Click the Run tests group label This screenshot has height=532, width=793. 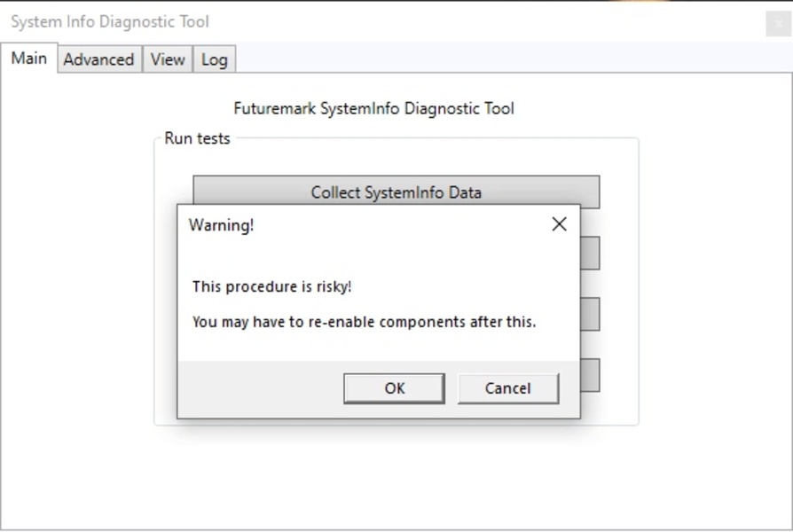[197, 138]
